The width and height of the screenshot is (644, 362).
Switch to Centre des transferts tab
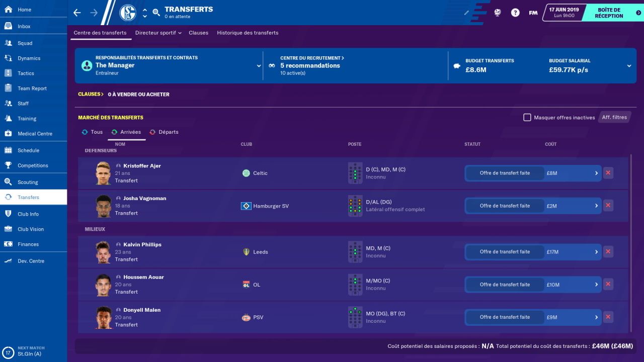click(100, 33)
